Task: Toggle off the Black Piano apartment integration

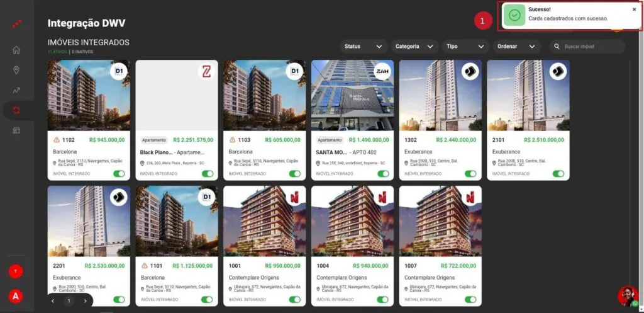Action: click(207, 174)
